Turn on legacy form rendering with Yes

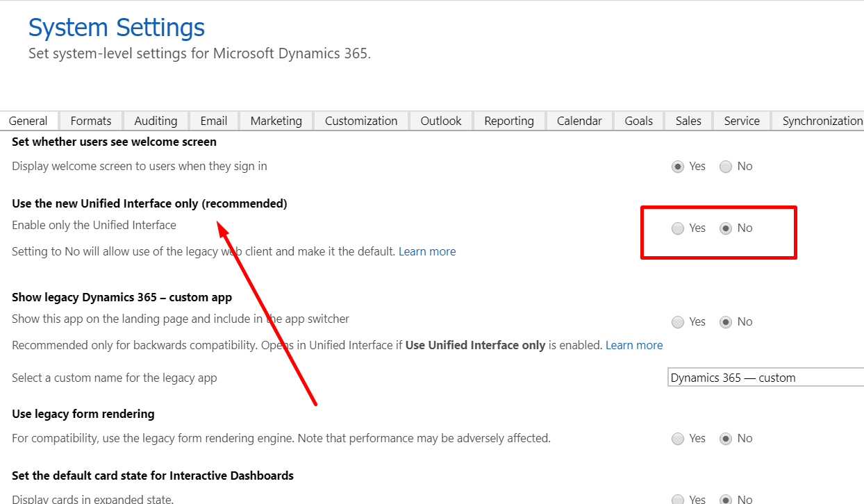(678, 439)
